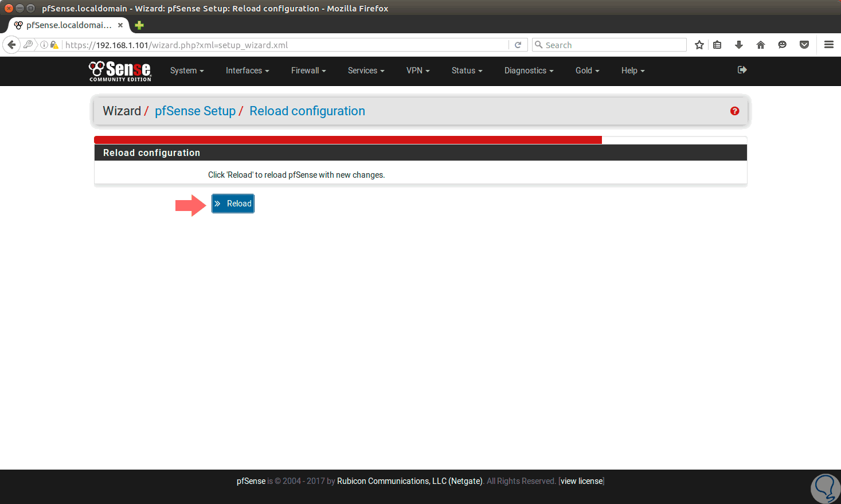Screen dimensions: 841x504
Task: Click the Firefox Hello chat bubble icon
Action: click(x=783, y=45)
